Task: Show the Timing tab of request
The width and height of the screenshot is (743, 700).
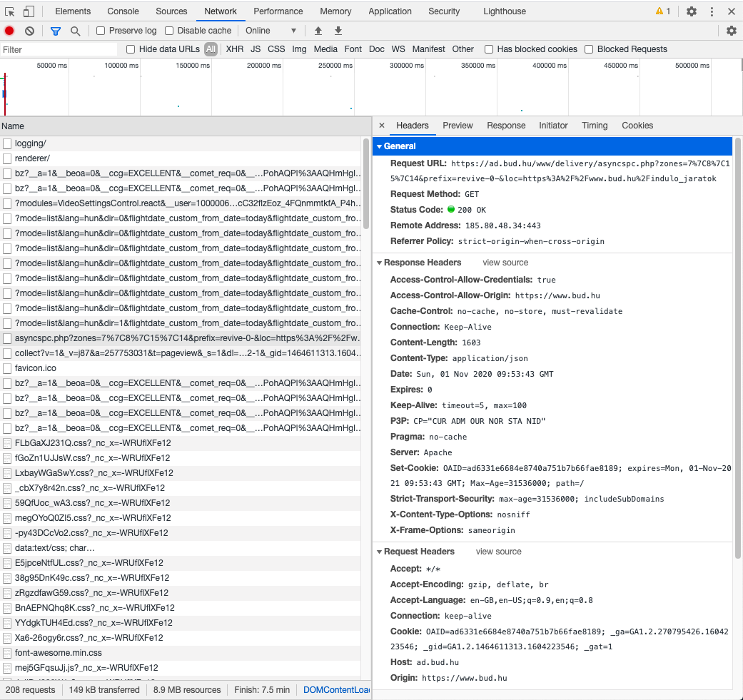Action: click(595, 126)
